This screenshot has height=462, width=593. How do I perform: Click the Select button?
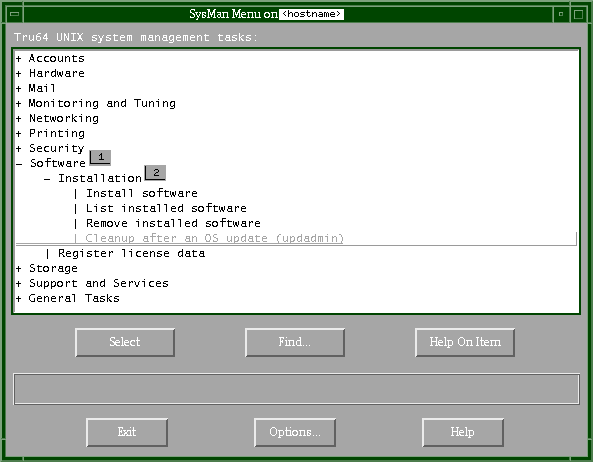tap(125, 342)
